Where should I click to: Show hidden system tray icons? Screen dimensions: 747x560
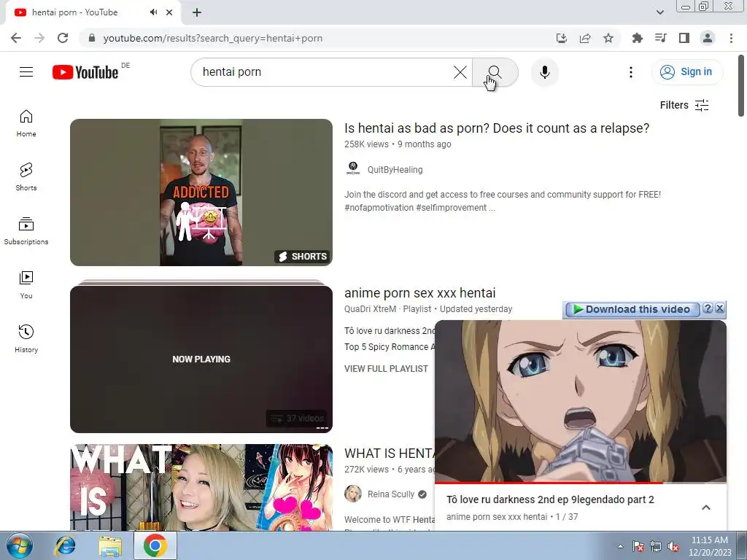[x=620, y=546]
